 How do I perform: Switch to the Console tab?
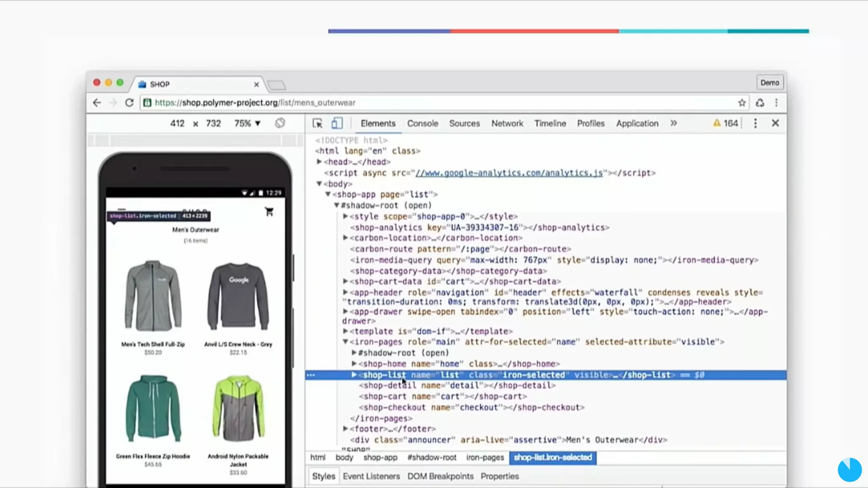(422, 123)
